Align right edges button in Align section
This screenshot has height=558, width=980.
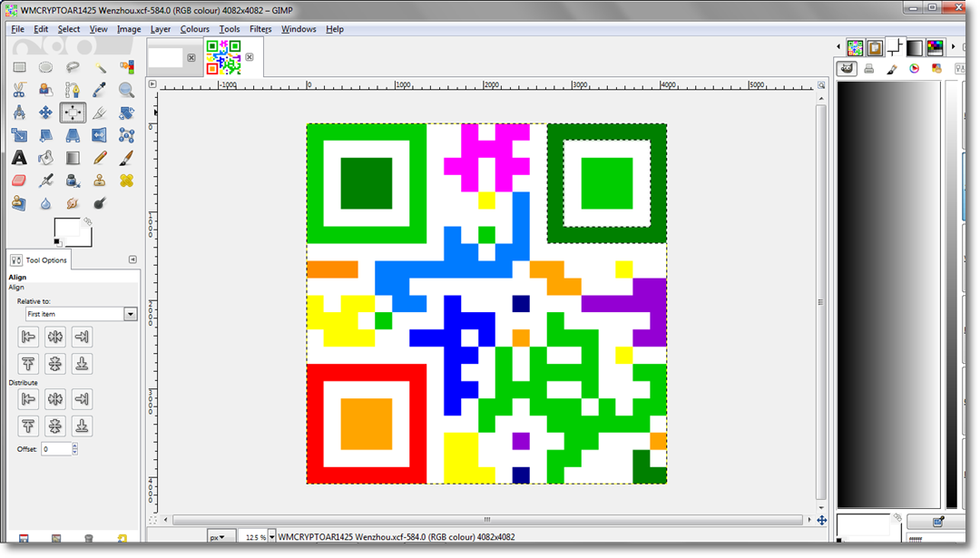coord(82,337)
